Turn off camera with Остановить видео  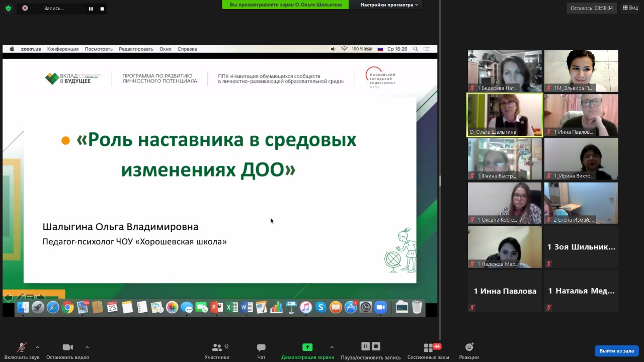pyautogui.click(x=67, y=350)
